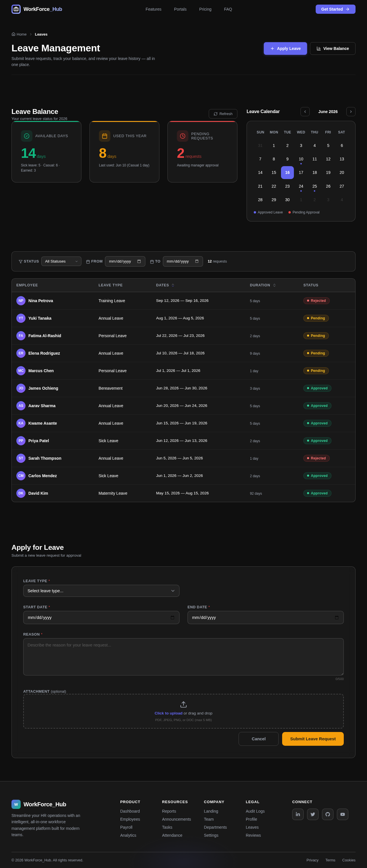Click the End Date input field
The height and width of the screenshot is (868, 367).
(x=266, y=617)
